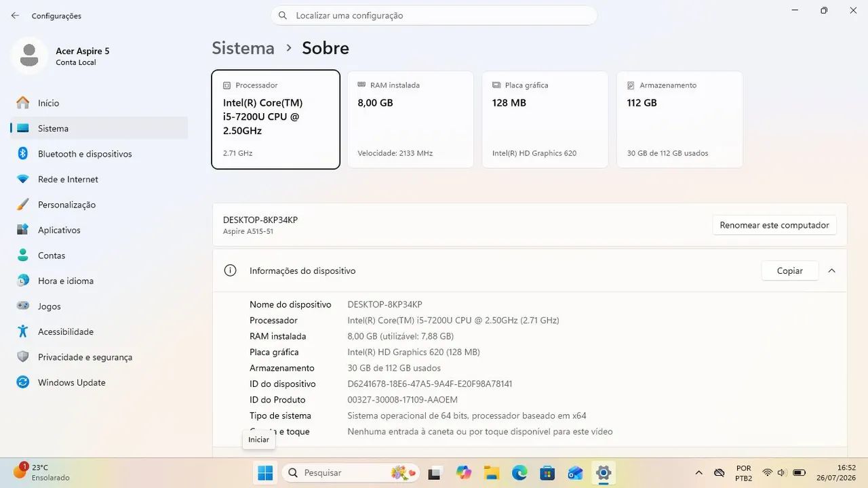The width and height of the screenshot is (868, 488).
Task: Open the 23°C weather widget
Action: (x=42, y=472)
